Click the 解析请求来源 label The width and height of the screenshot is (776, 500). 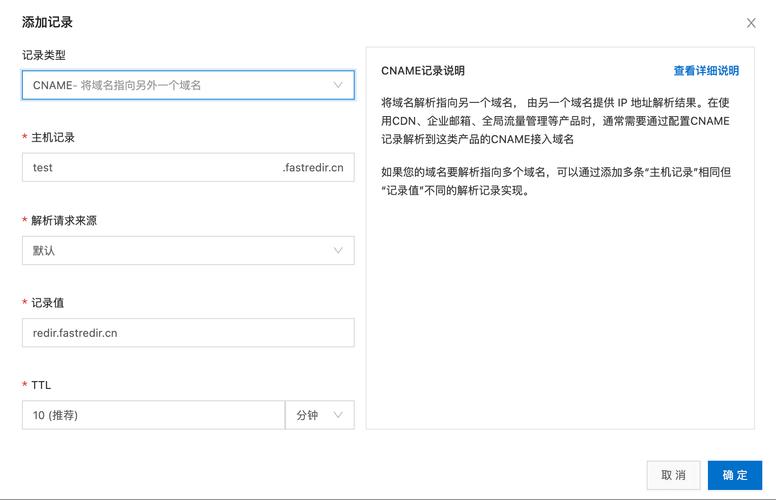pyautogui.click(x=64, y=220)
